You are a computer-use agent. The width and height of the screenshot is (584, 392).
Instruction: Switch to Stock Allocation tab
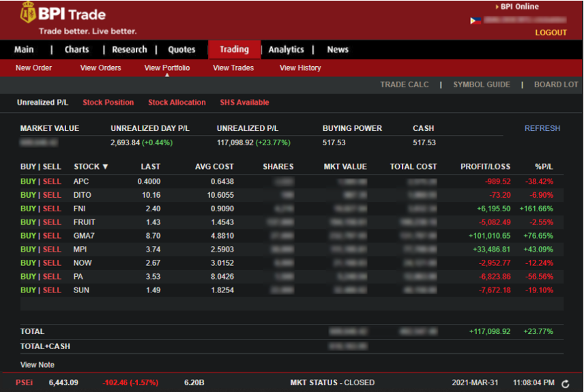tap(177, 102)
